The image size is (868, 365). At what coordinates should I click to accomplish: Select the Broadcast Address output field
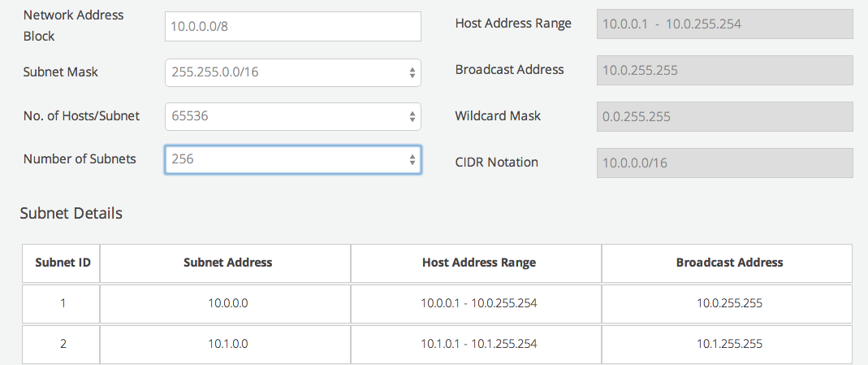(x=724, y=71)
